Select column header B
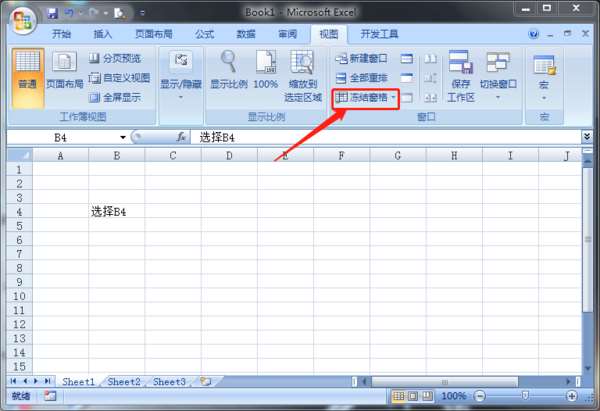600x411 pixels. [117, 156]
